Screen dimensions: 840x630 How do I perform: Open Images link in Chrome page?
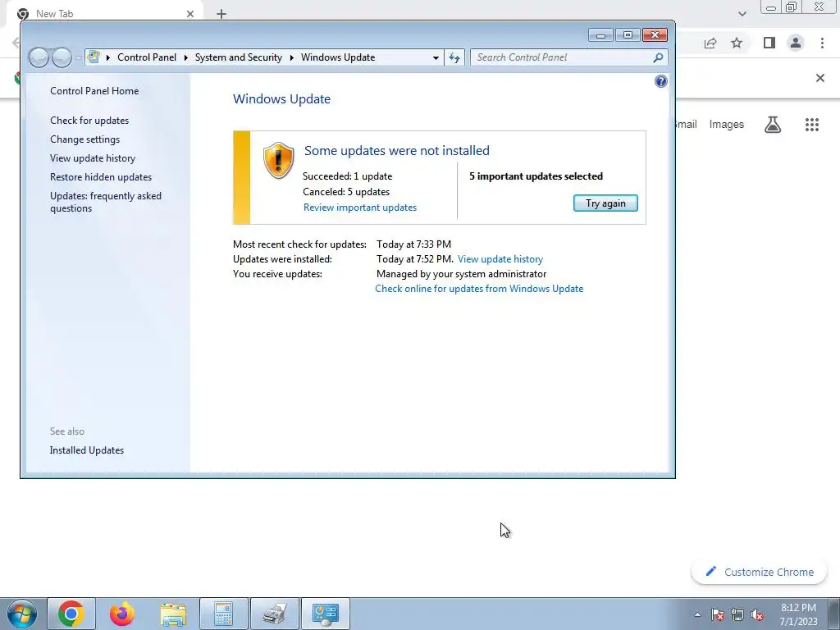(x=727, y=125)
